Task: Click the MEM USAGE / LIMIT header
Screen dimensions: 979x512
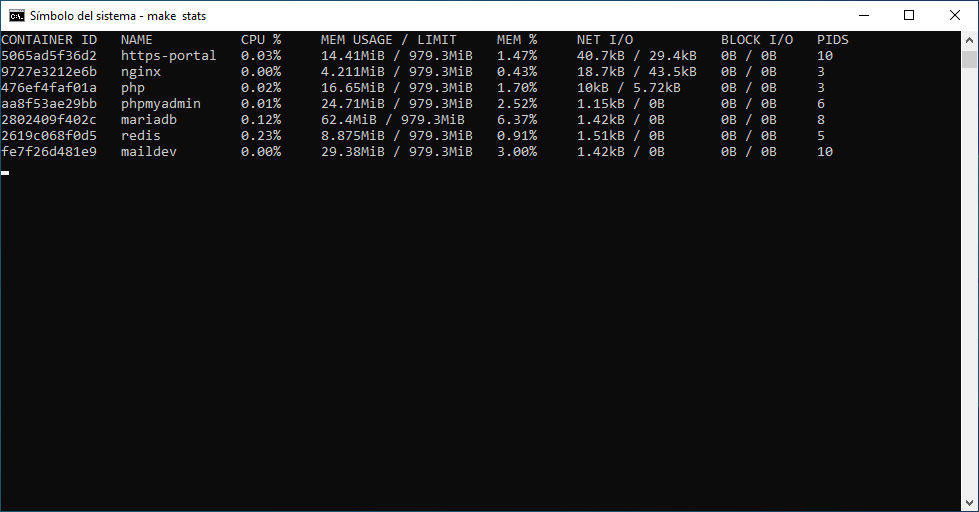Action: pyautogui.click(x=389, y=39)
